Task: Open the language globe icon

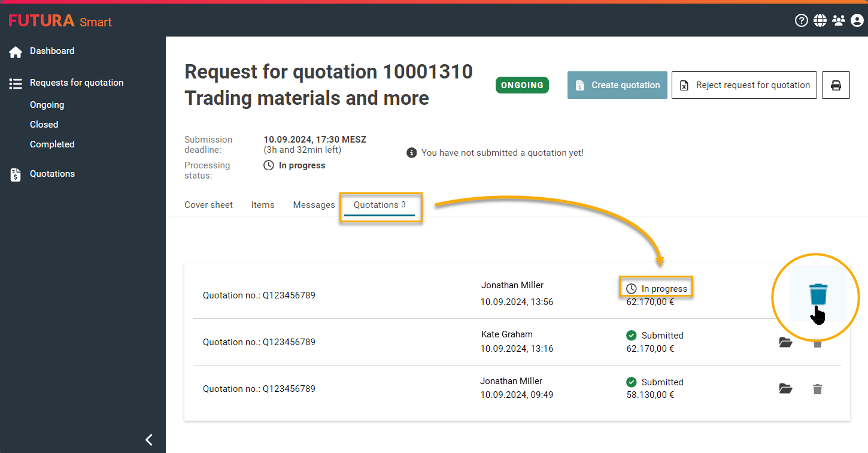Action: click(820, 21)
